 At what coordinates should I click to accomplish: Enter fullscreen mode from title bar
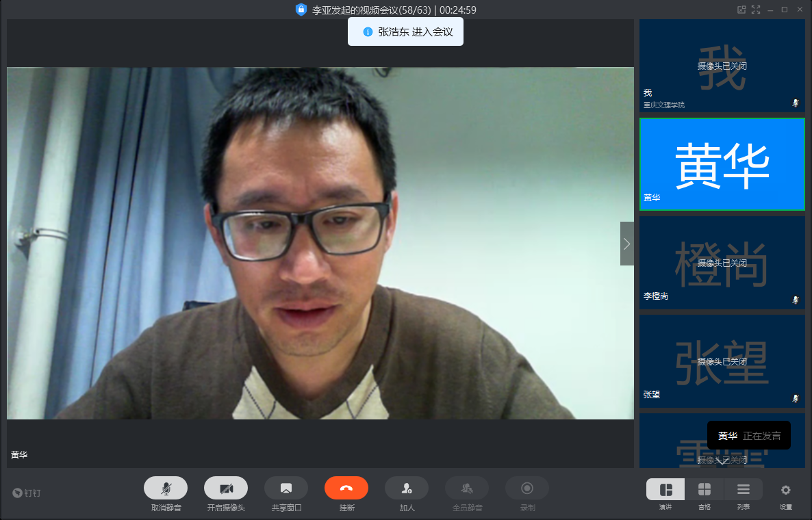coord(756,10)
